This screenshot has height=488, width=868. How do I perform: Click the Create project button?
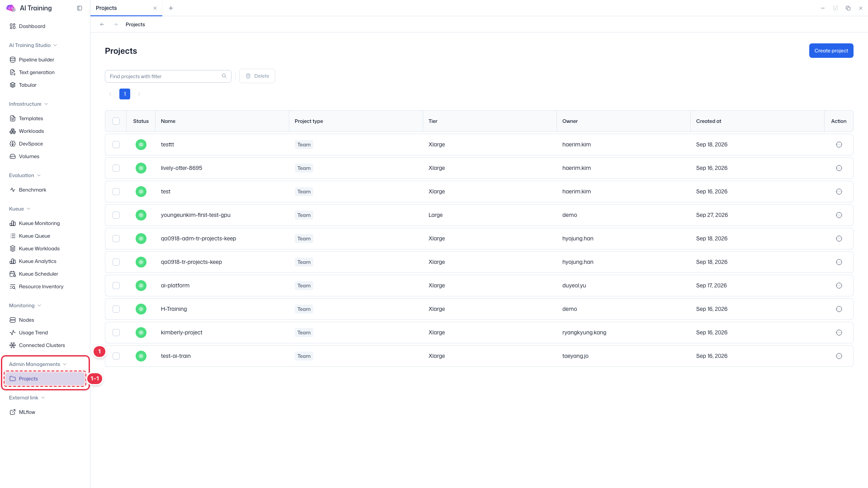(x=831, y=51)
